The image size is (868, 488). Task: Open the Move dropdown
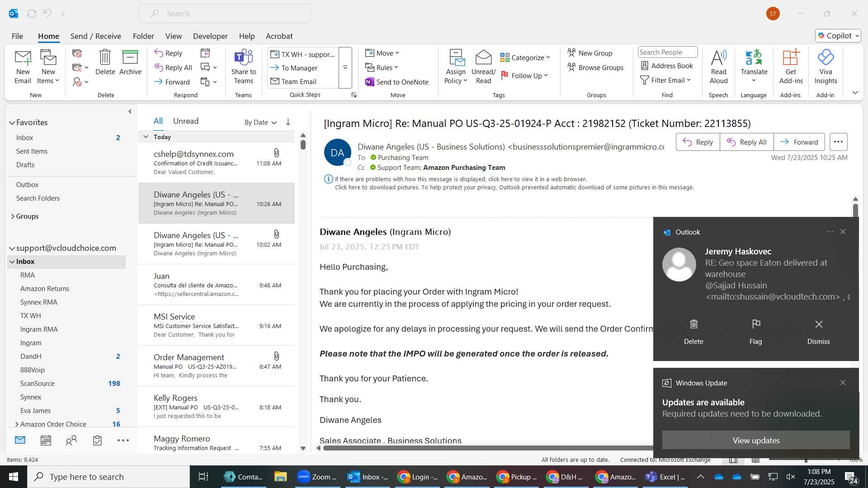coord(382,53)
